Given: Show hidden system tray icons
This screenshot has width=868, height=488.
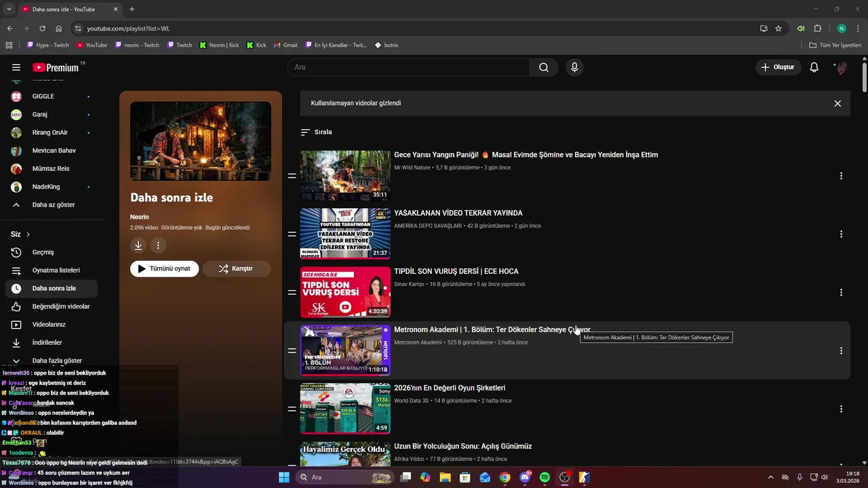Looking at the screenshot, I should [x=770, y=477].
